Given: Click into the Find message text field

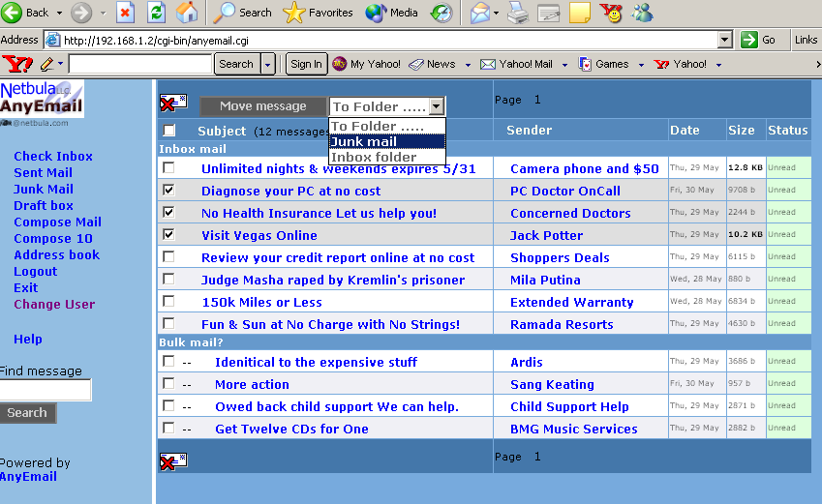Looking at the screenshot, I should 46,390.
